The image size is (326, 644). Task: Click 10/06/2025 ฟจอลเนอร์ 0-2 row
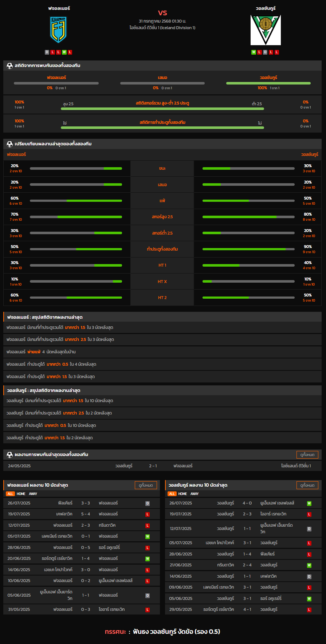click(82, 581)
